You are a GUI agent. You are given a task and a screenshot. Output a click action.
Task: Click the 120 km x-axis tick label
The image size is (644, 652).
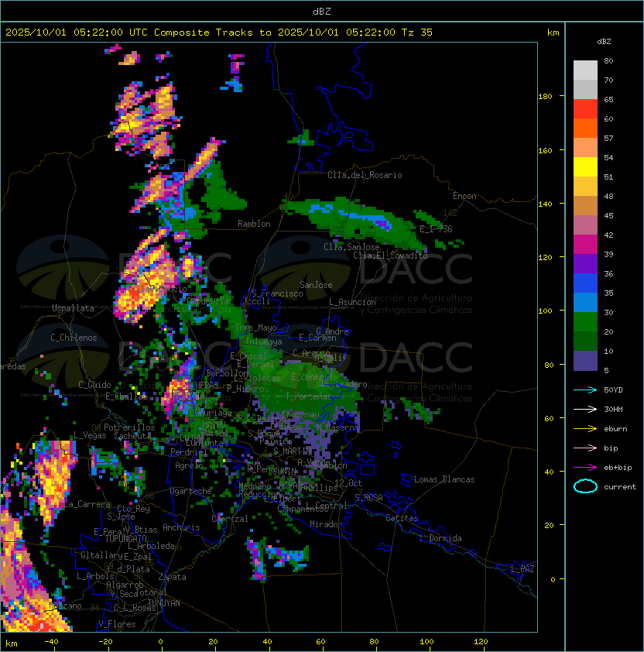481,642
